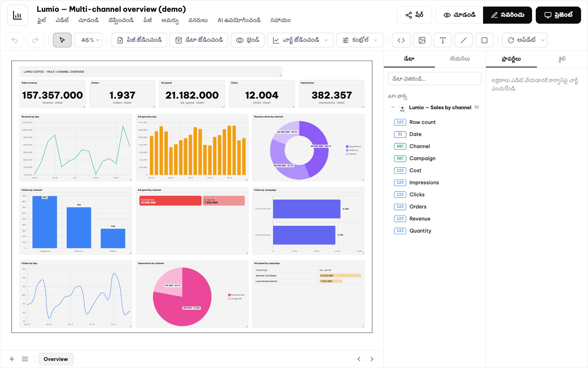Select the line drawing tool
588x368 pixels.
click(464, 40)
